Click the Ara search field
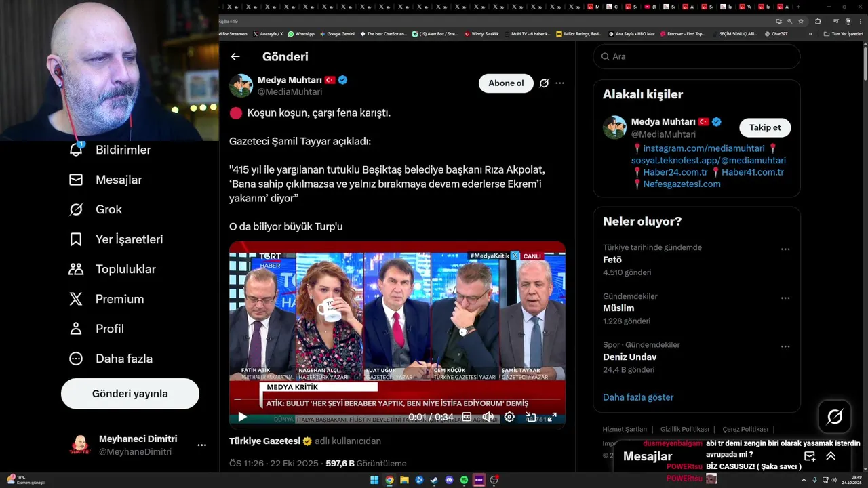Screen dimensions: 868x488 tap(696, 56)
